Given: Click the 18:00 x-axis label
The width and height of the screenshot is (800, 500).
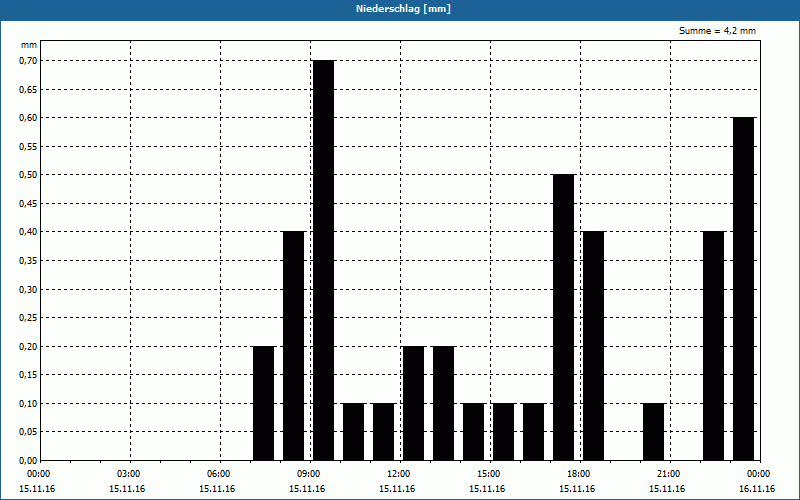Looking at the screenshot, I should point(580,474).
